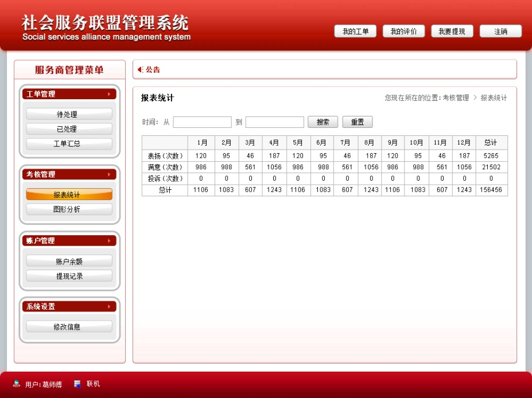Open the 账户余额 balance page
The image size is (532, 398).
69,260
